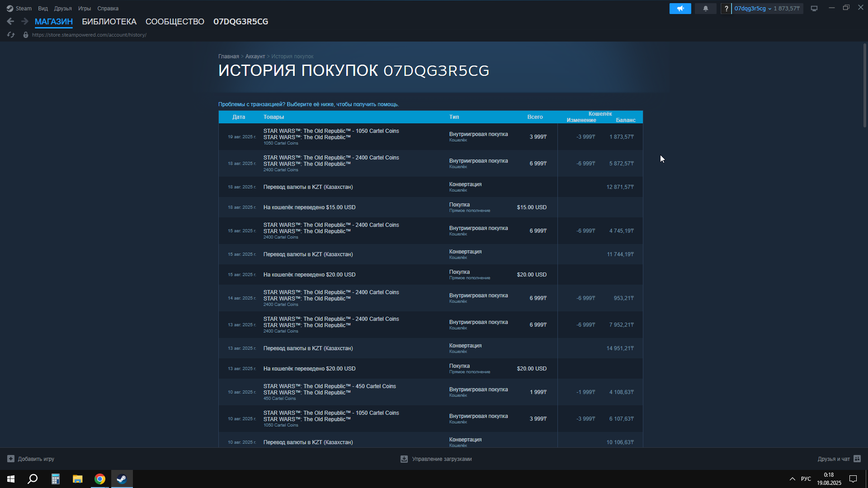The width and height of the screenshot is (868, 488).
Task: Go forward with the right arrow
Action: click(x=25, y=21)
